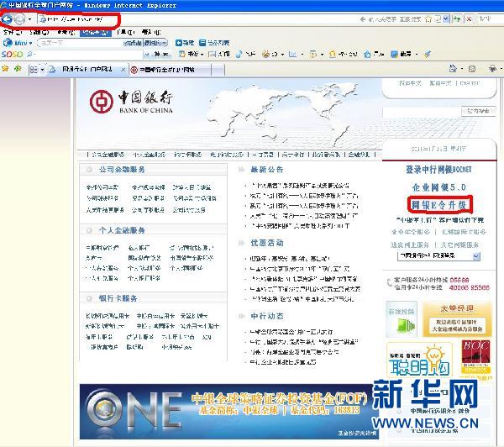Open the address bar history dropdown arrow
The image size is (504, 447).
point(446,19)
